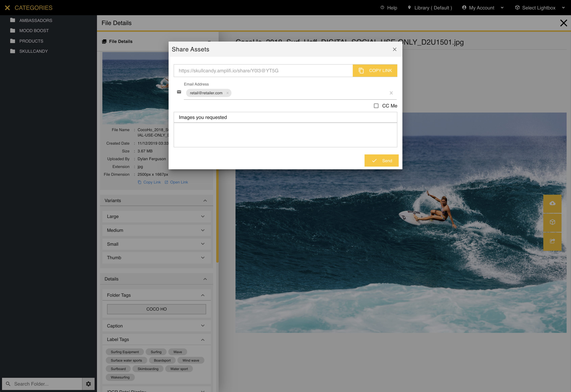The height and width of the screenshot is (392, 571).
Task: Open the PRODUCTS folder
Action: click(x=27, y=41)
